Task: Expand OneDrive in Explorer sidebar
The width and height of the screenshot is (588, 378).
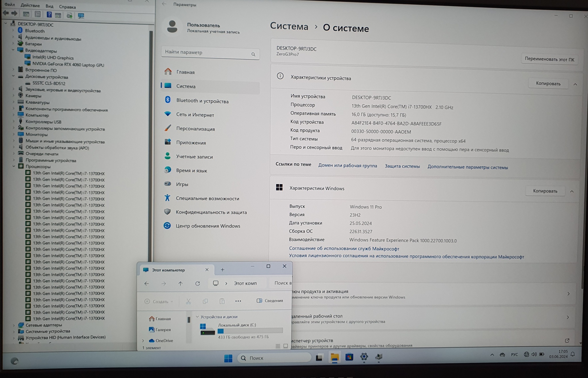Action: [143, 341]
